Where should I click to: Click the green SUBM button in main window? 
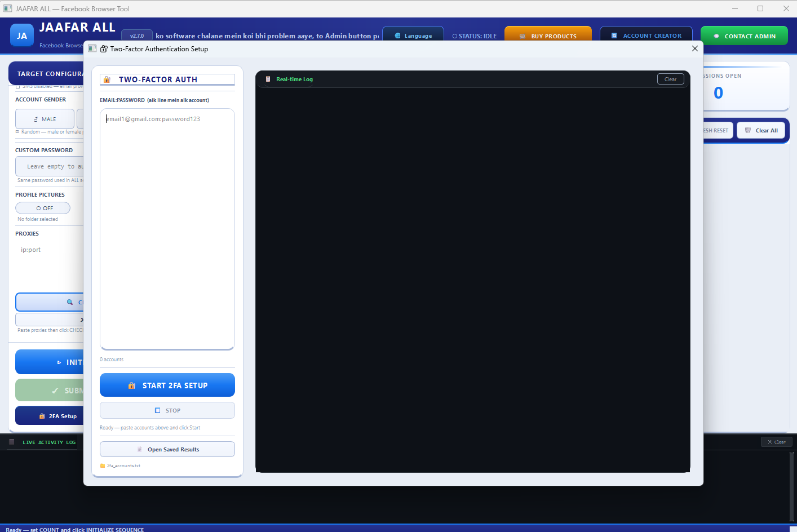(50, 391)
